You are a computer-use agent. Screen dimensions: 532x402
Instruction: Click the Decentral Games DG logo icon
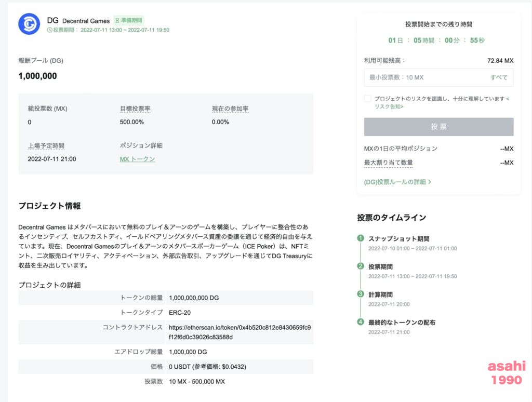[x=29, y=24]
